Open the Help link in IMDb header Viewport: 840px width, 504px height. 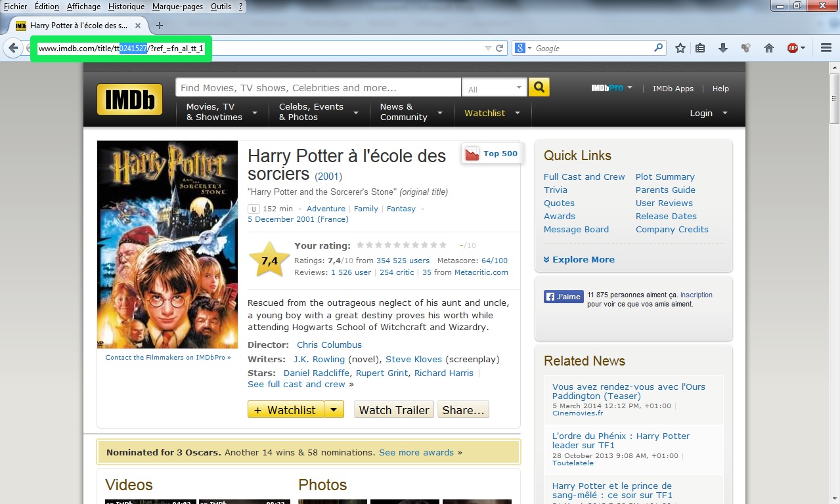tap(720, 89)
